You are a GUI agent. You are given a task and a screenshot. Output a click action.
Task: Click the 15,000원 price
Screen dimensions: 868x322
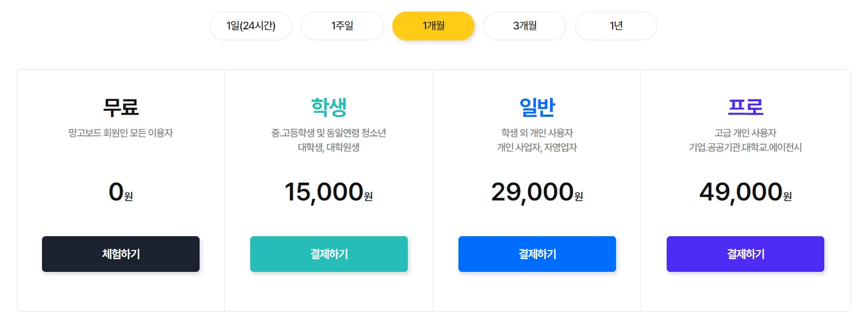point(329,192)
